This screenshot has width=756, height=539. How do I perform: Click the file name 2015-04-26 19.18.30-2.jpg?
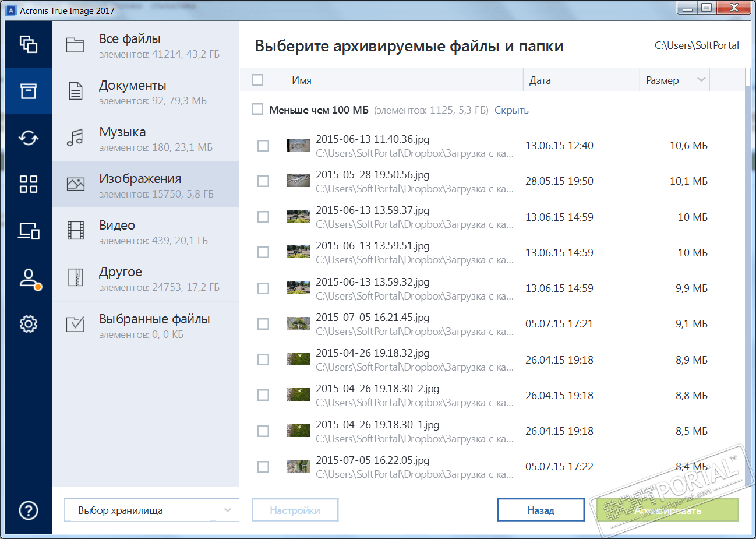pyautogui.click(x=377, y=389)
